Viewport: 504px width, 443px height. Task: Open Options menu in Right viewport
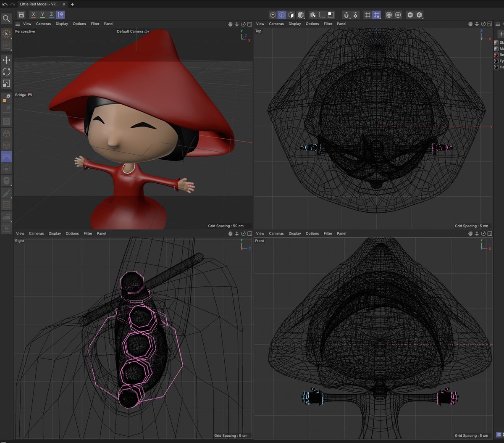click(x=72, y=233)
